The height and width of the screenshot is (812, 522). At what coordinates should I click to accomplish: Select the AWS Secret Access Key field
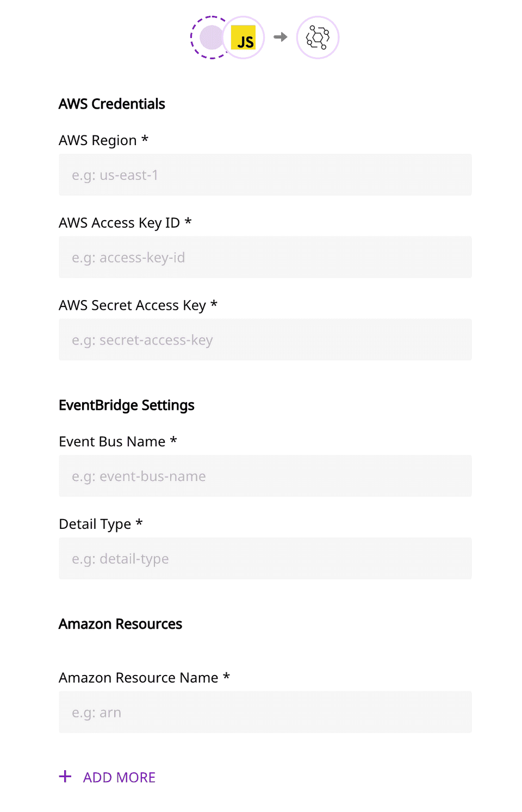coord(265,340)
